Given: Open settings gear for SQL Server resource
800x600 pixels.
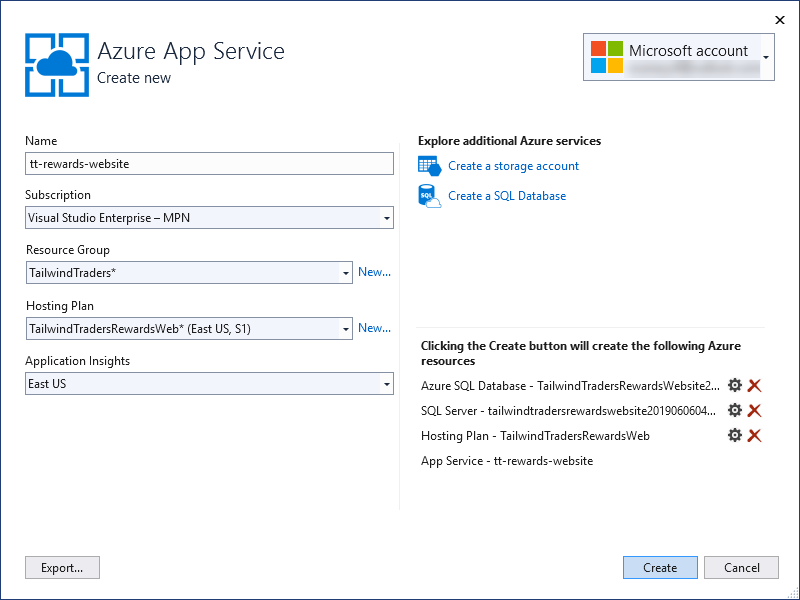Looking at the screenshot, I should 734,410.
